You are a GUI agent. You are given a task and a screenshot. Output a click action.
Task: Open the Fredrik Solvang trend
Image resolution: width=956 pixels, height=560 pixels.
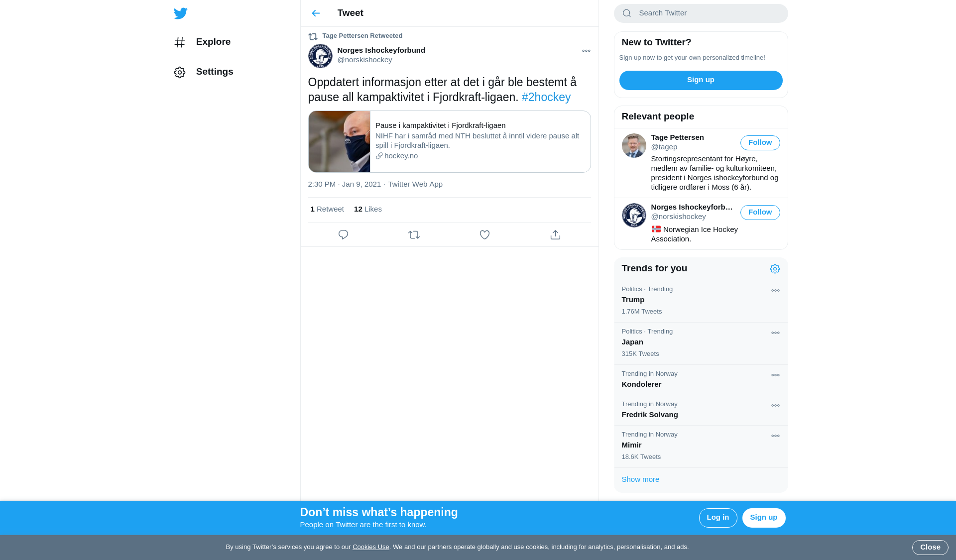(701, 410)
